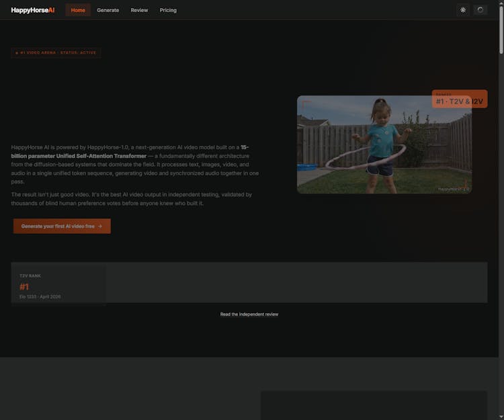Click the Elo 1333 · April 2026 text
Screen dimensions: 504x420
click(x=40, y=296)
